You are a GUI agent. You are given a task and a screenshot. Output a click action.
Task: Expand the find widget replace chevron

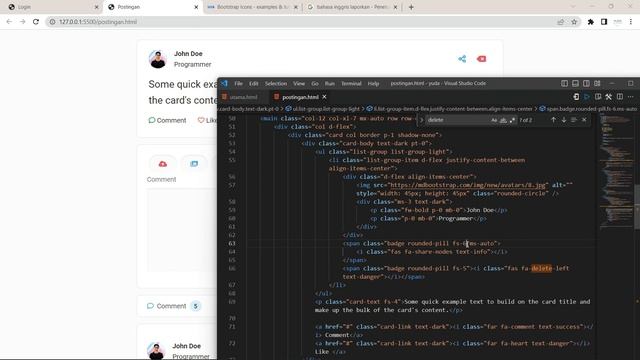pos(422,120)
